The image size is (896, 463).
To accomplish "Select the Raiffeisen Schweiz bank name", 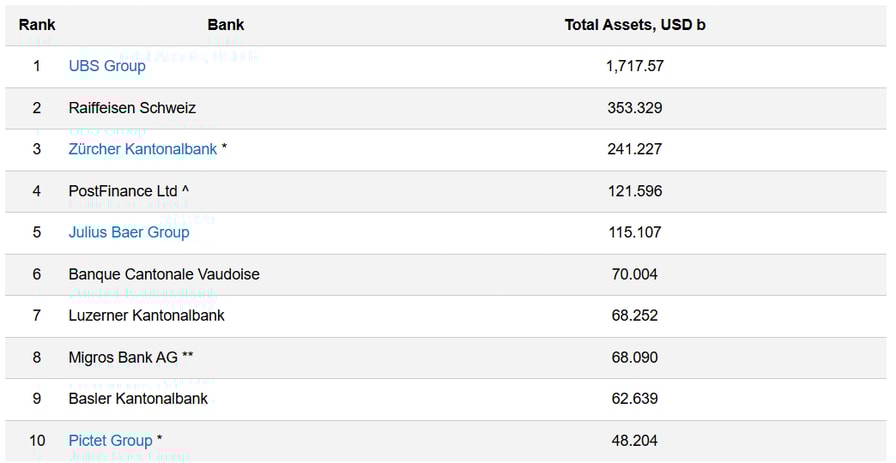I will (x=132, y=108).
